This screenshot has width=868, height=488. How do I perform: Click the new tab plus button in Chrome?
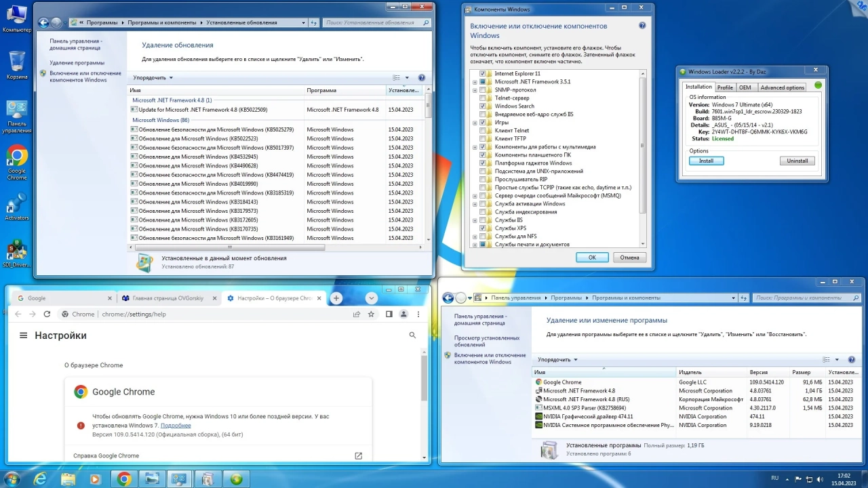coord(336,298)
